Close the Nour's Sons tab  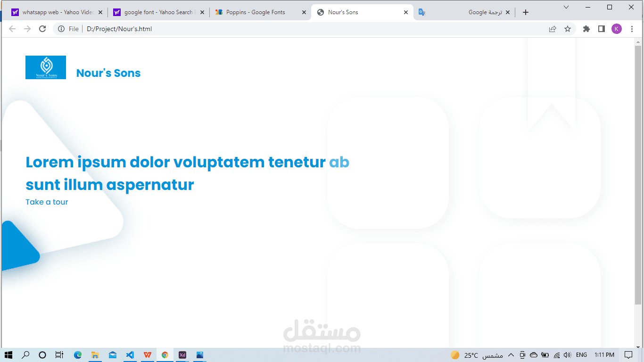click(406, 12)
